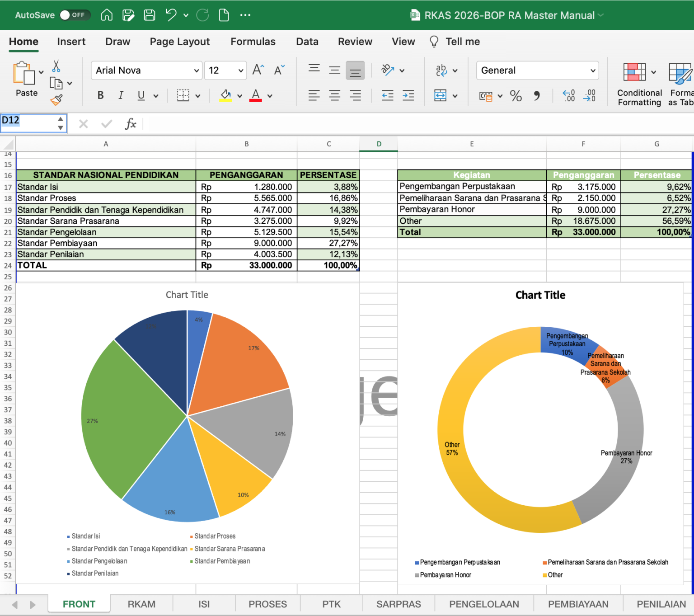Toggle italic formatting
694x616 pixels.
click(121, 95)
